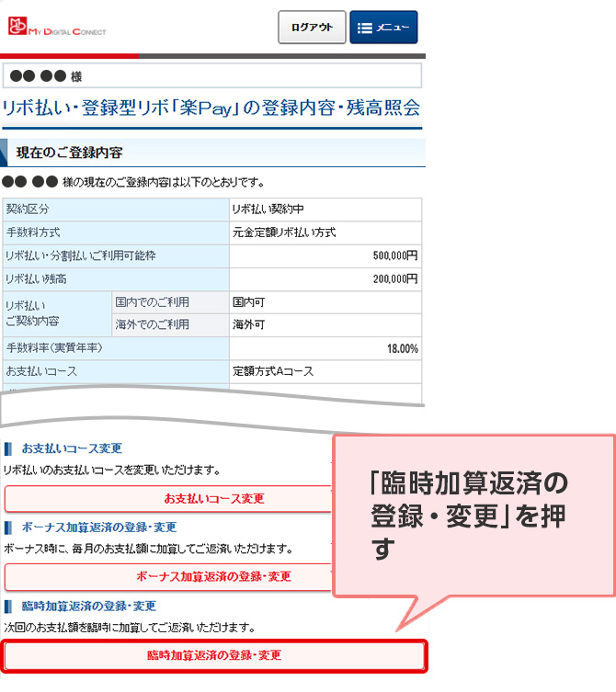Viewport: 616px width, 692px height.
Task: Click the blue お支払いコース変更 section heading
Action: 72,448
